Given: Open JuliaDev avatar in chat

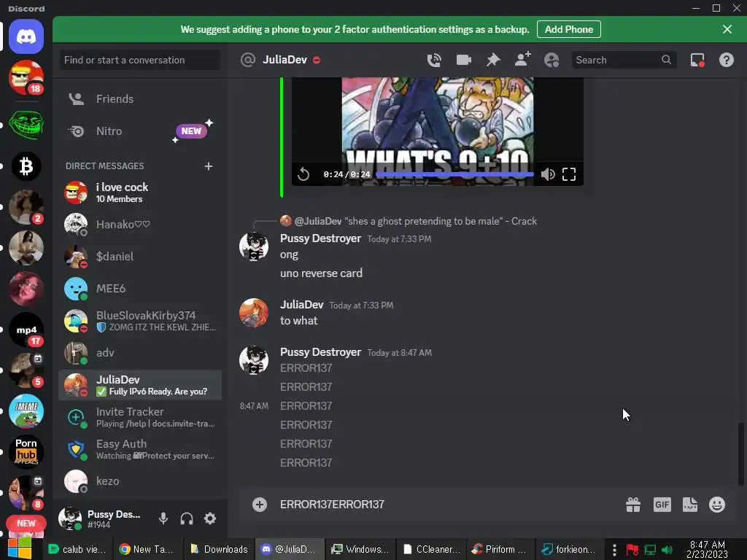Looking at the screenshot, I should point(253,313).
